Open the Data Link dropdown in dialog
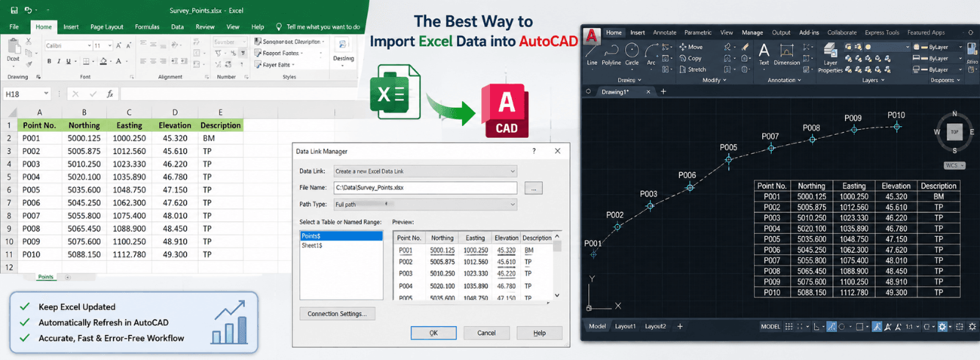The width and height of the screenshot is (980, 360). coord(425,171)
